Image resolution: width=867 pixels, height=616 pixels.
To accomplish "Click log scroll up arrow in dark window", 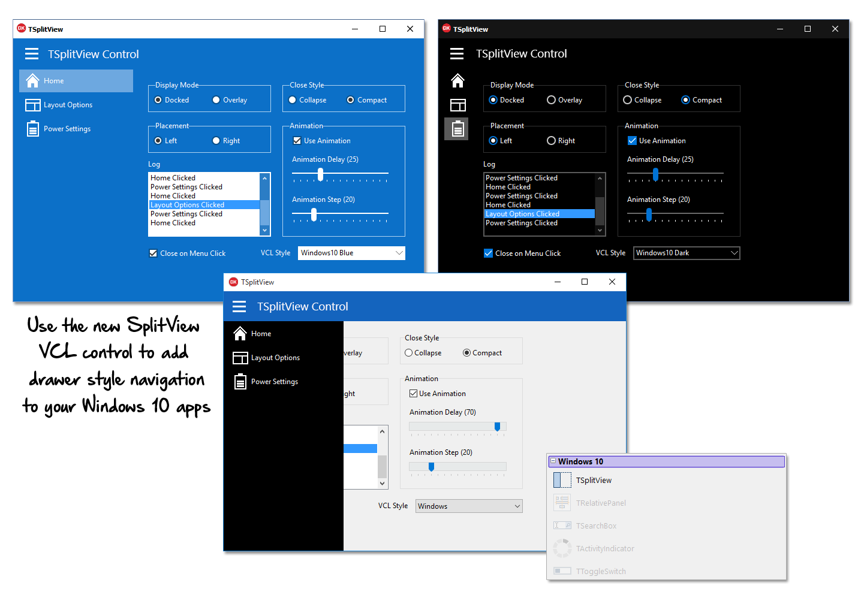I will pos(600,178).
